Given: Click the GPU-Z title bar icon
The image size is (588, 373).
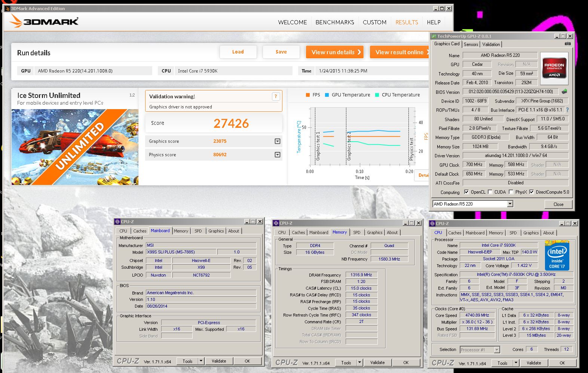Looking at the screenshot, I should (x=434, y=36).
